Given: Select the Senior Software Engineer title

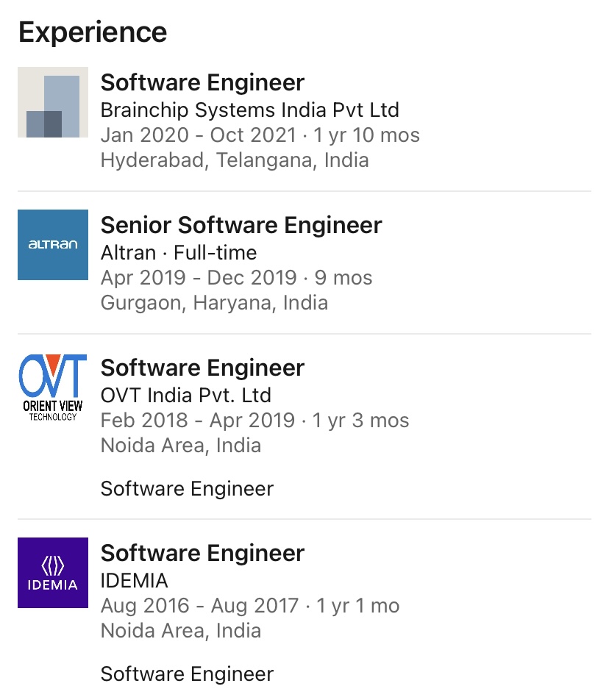Looking at the screenshot, I should pyautogui.click(x=241, y=225).
